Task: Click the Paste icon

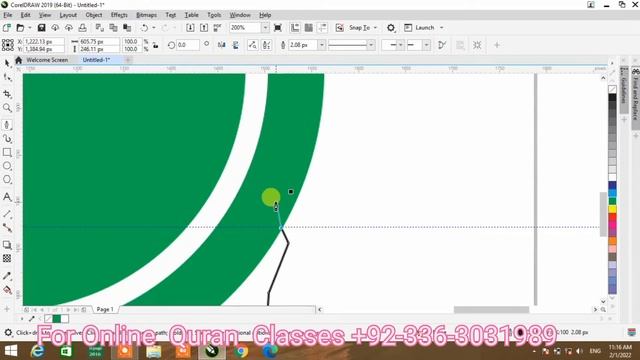Action: [127, 28]
